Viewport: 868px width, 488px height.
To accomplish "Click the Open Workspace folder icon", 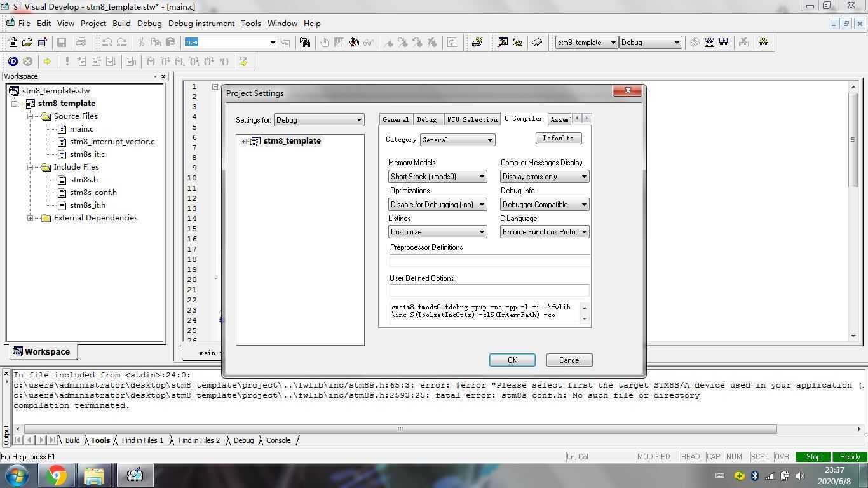I will 27,43.
